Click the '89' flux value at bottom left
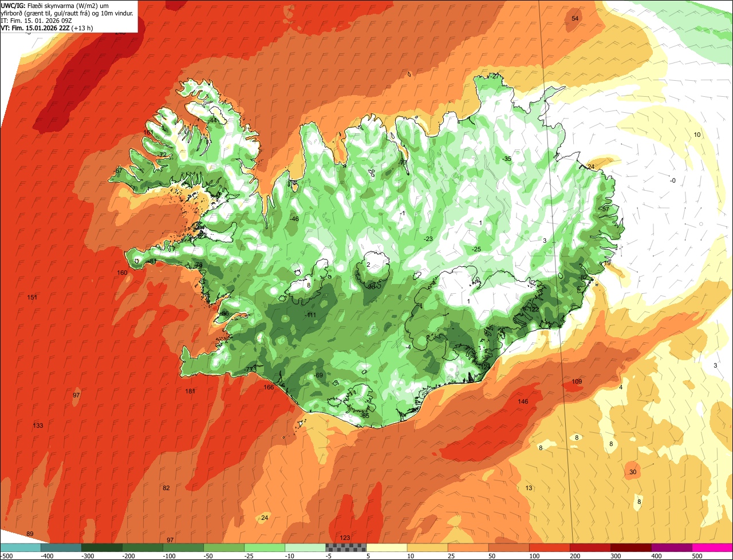This screenshot has width=733, height=560. click(x=30, y=534)
